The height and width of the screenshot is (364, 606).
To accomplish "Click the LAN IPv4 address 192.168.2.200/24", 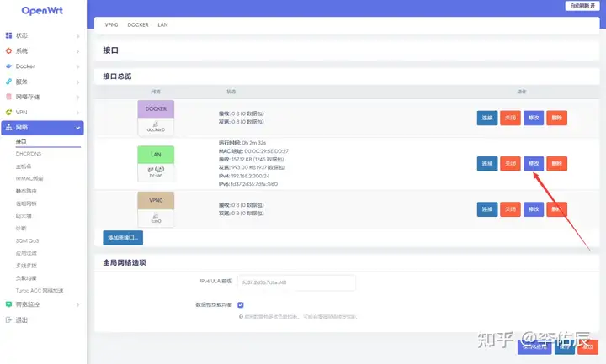I will pos(250,176).
